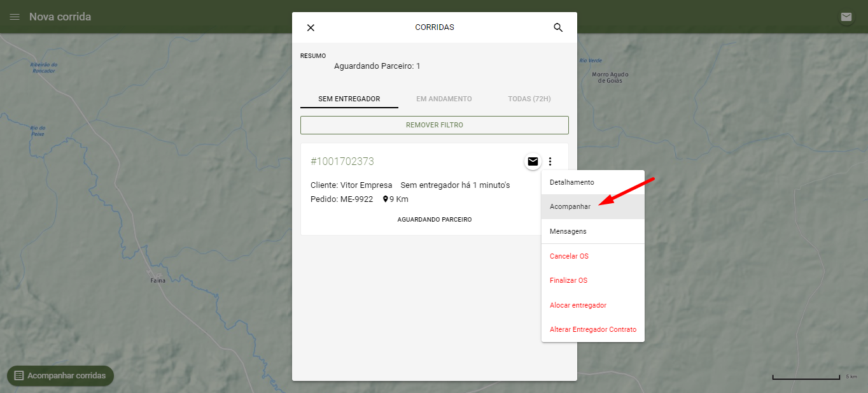Switch to the Sem Entregador tab
The height and width of the screenshot is (393, 868).
click(x=349, y=99)
